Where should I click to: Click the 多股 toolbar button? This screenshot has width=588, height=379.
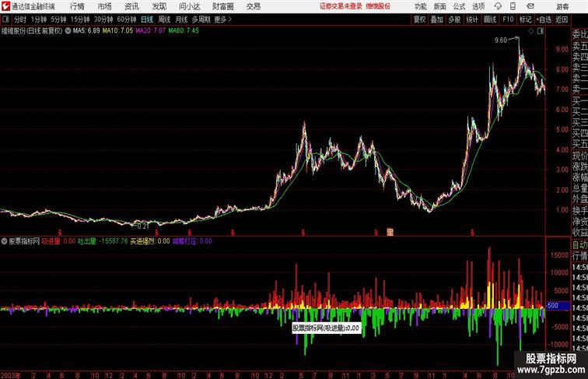point(454,19)
